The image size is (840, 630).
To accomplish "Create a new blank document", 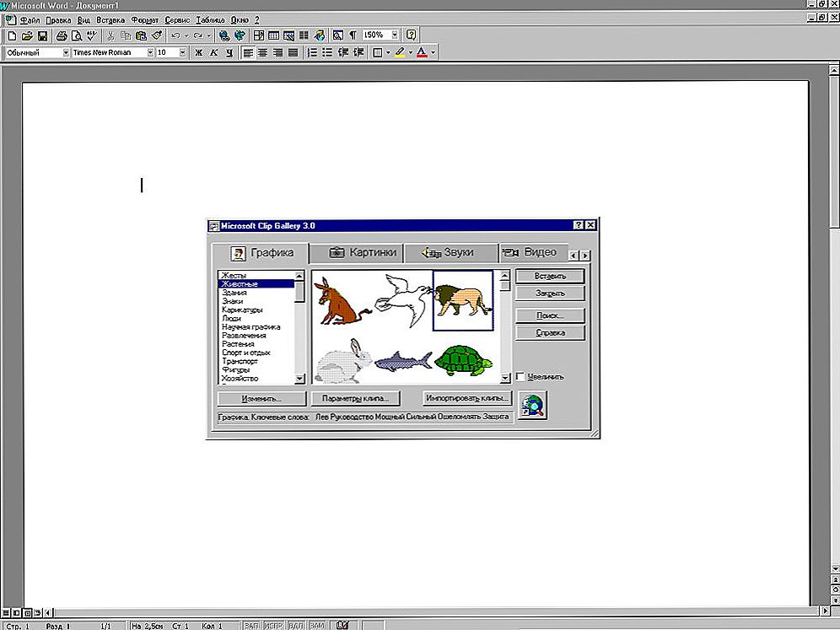I will click(x=12, y=36).
